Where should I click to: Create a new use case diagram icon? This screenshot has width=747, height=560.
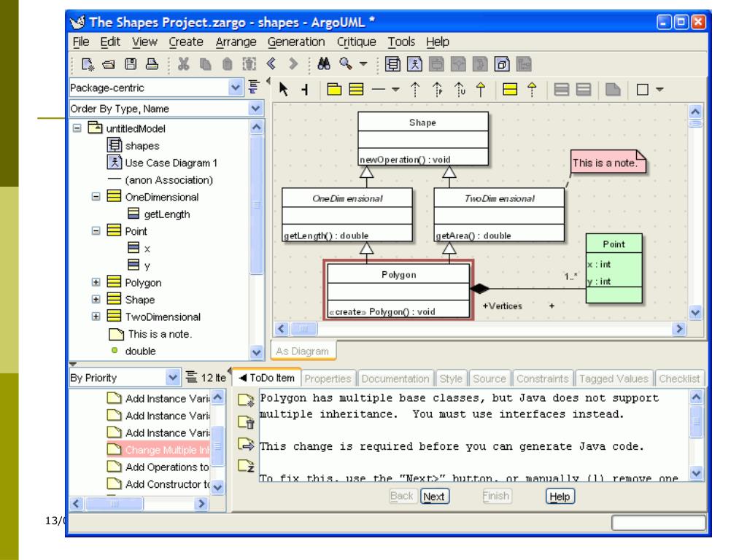click(x=414, y=64)
